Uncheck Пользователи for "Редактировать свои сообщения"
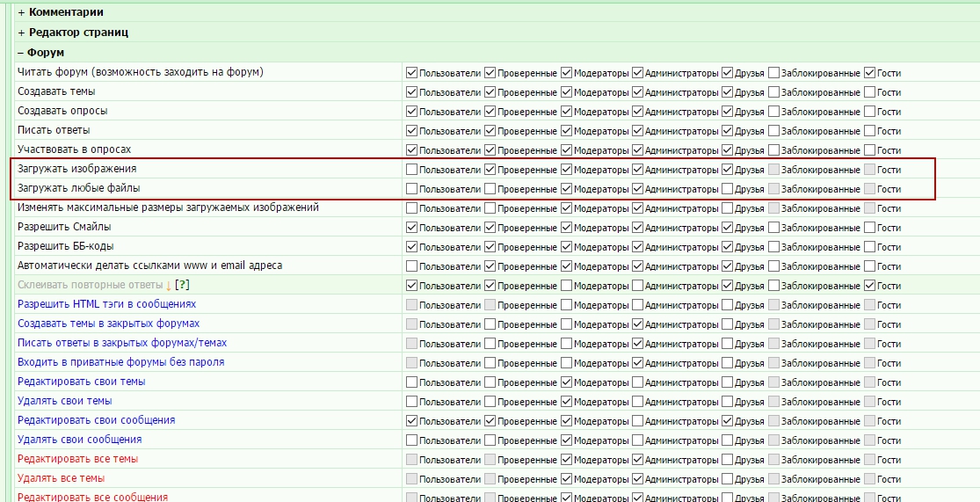Viewport: 980px width, 502px height. (411, 420)
